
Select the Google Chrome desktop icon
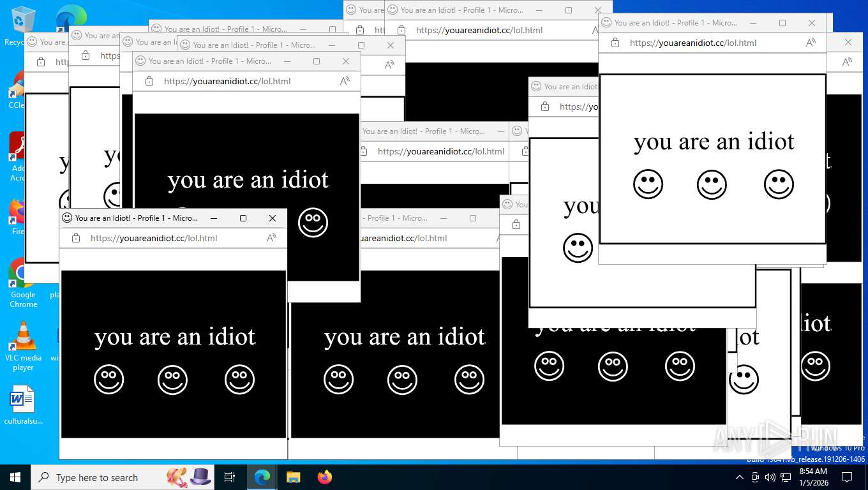click(23, 284)
